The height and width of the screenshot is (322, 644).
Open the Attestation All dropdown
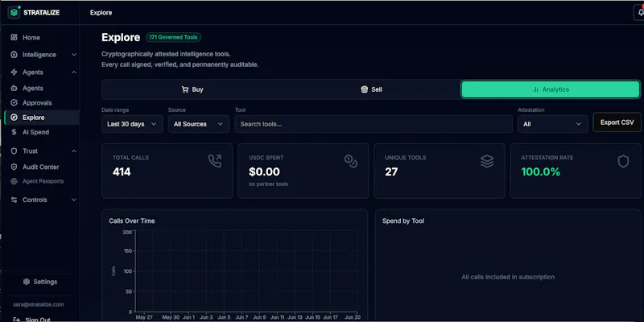553,124
